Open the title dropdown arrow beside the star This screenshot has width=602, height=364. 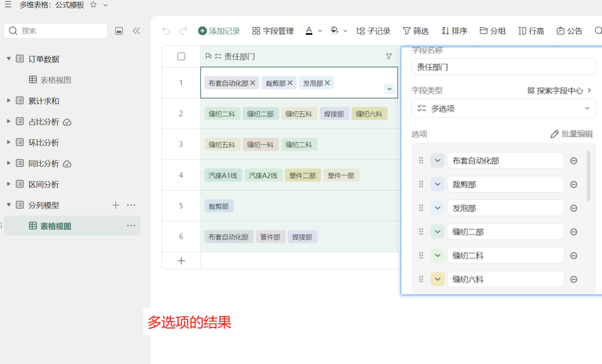point(106,5)
